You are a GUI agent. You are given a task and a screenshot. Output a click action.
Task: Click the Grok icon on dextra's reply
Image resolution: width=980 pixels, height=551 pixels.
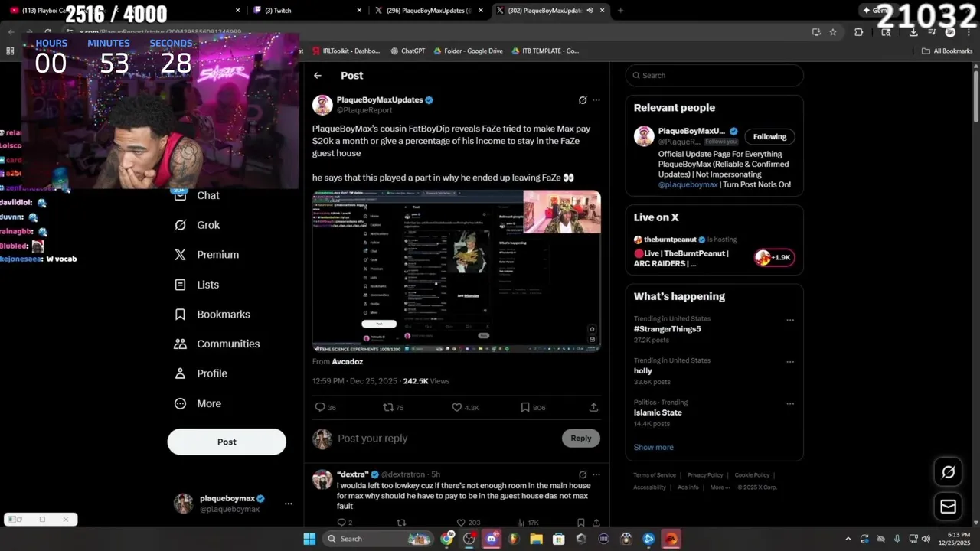[583, 474]
